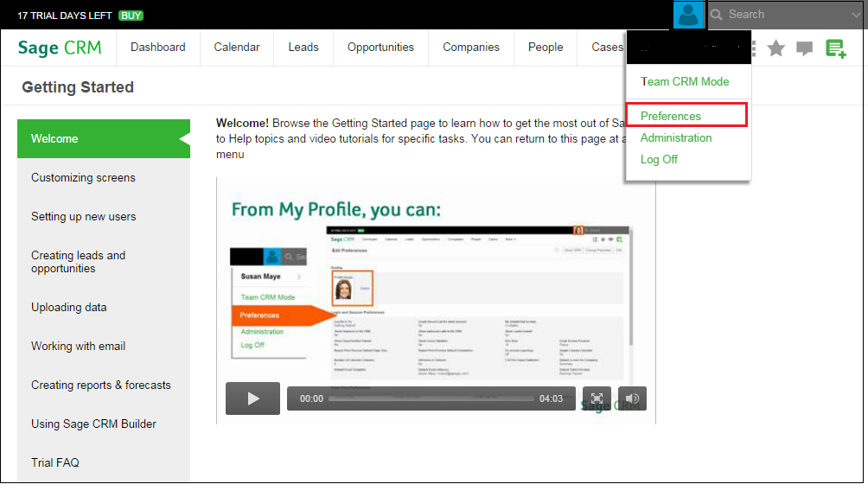Select Administration in profile menu
Image resolution: width=868 pixels, height=497 pixels.
676,137
